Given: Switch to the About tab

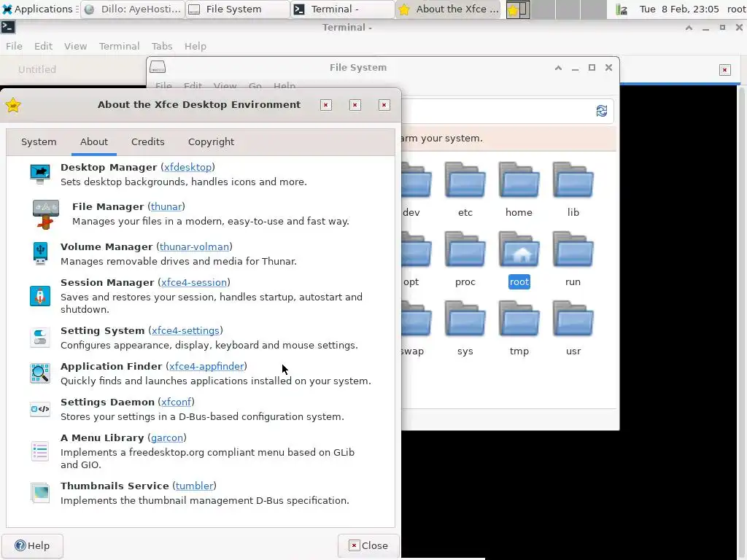Looking at the screenshot, I should [94, 142].
